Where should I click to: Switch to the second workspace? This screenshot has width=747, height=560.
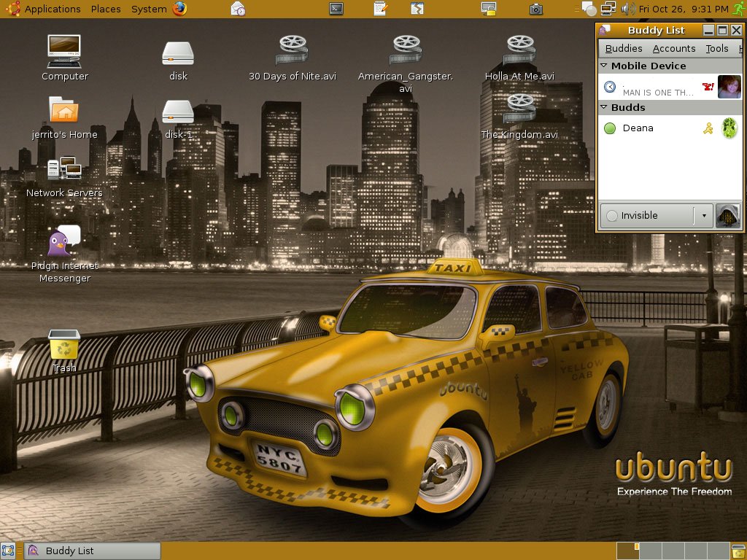click(650, 551)
